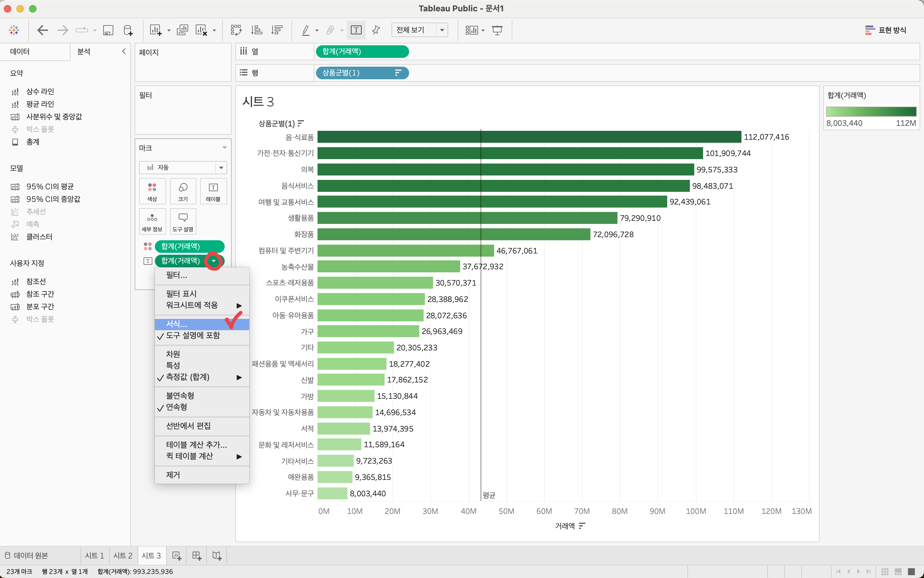924x578 pixels.
Task: Open the '표현 방식' Show Me panel
Action: [886, 30]
